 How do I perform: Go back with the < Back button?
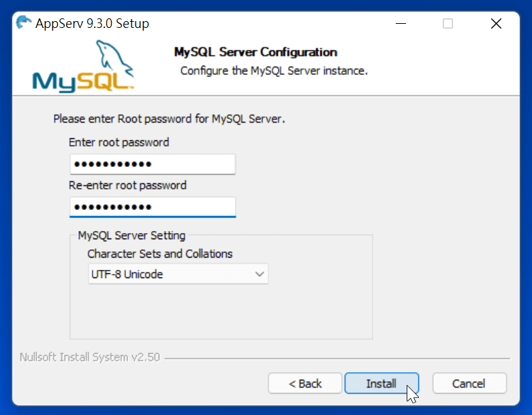[x=304, y=384]
